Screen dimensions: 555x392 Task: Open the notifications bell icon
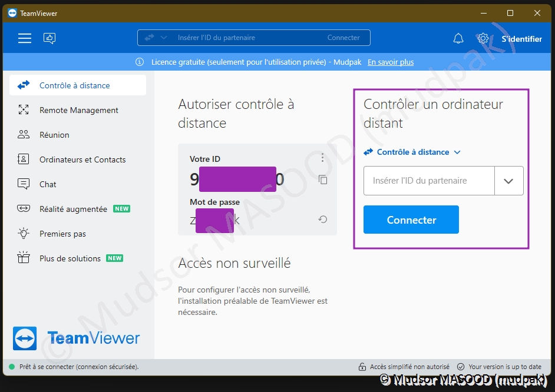[458, 39]
